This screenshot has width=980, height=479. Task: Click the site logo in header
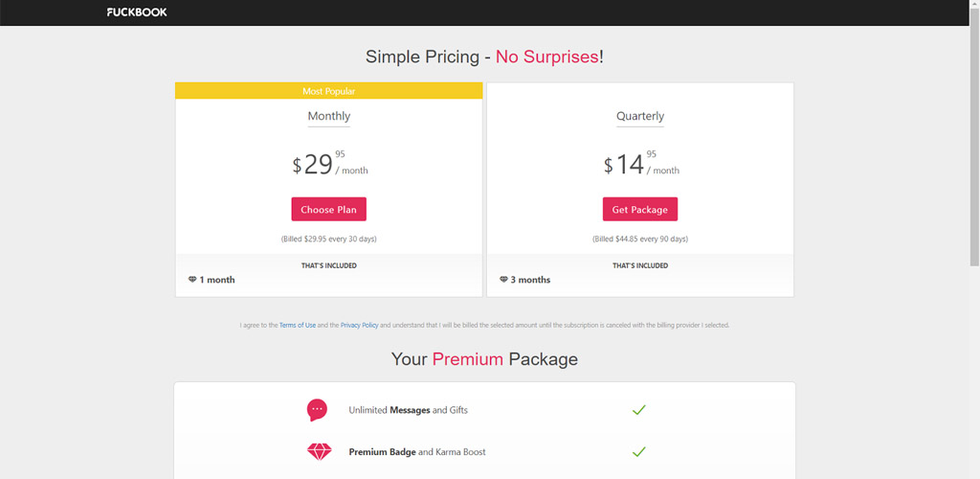click(137, 11)
